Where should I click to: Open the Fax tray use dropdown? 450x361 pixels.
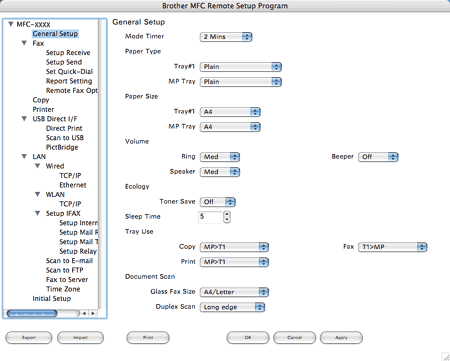(392, 247)
